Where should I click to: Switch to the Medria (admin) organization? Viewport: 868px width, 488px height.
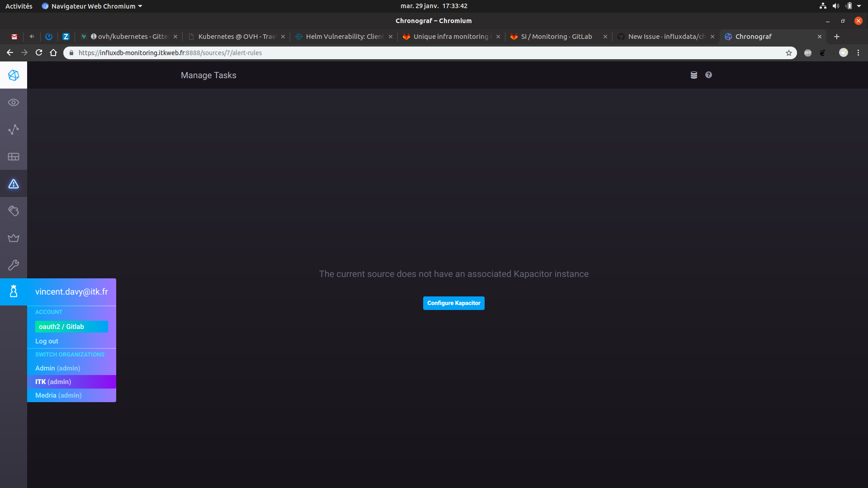point(58,395)
